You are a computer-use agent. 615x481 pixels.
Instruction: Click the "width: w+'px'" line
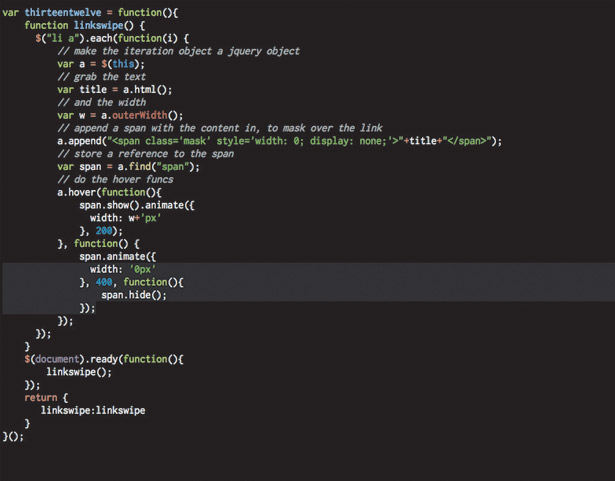click(x=126, y=218)
